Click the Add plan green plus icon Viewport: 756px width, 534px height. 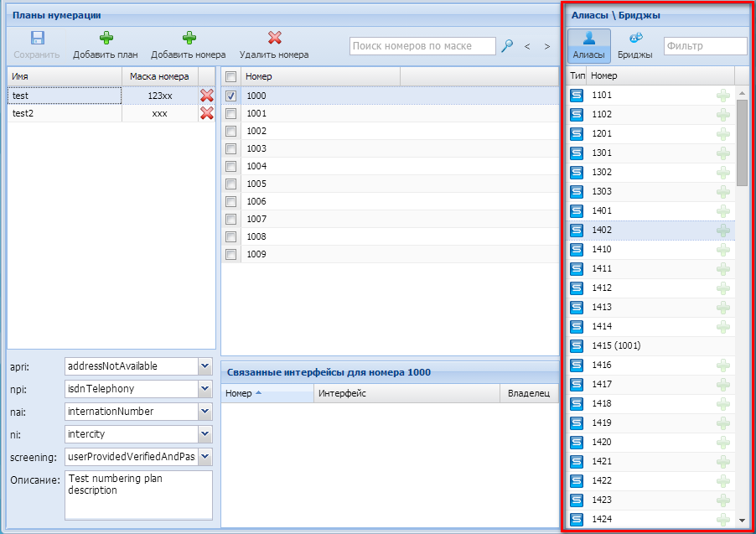point(106,39)
